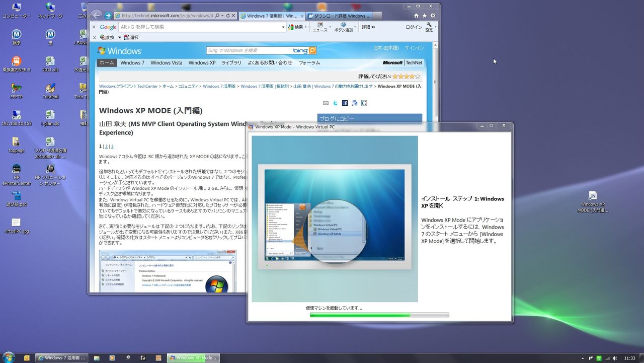Click the Windows 7 system properties screenshot thumbnail
The height and width of the screenshot is (363, 644).
point(168,271)
